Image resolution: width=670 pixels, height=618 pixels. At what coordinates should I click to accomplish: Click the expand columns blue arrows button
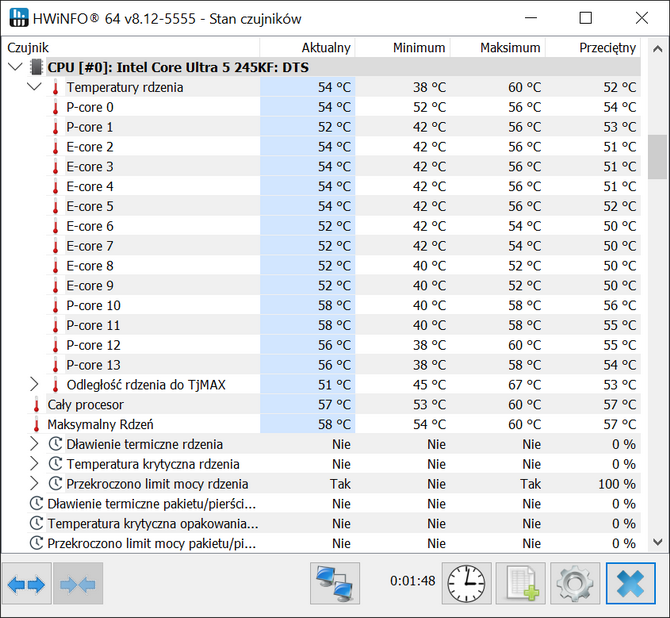26,584
